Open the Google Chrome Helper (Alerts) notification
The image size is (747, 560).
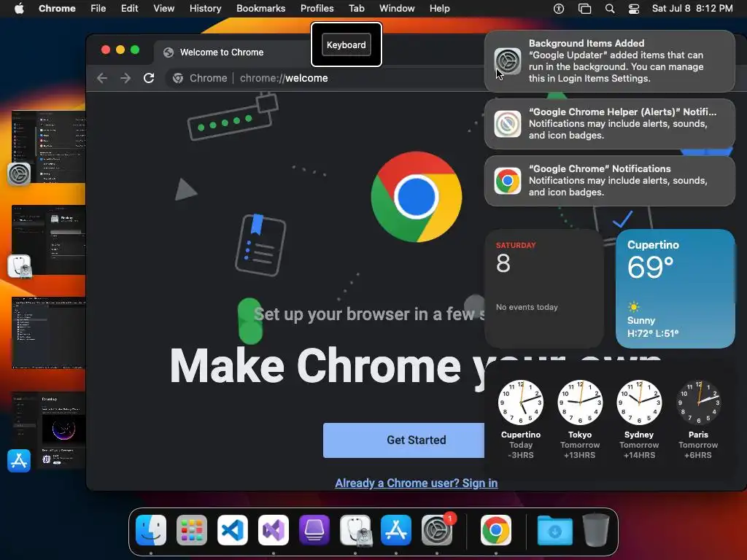(609, 124)
